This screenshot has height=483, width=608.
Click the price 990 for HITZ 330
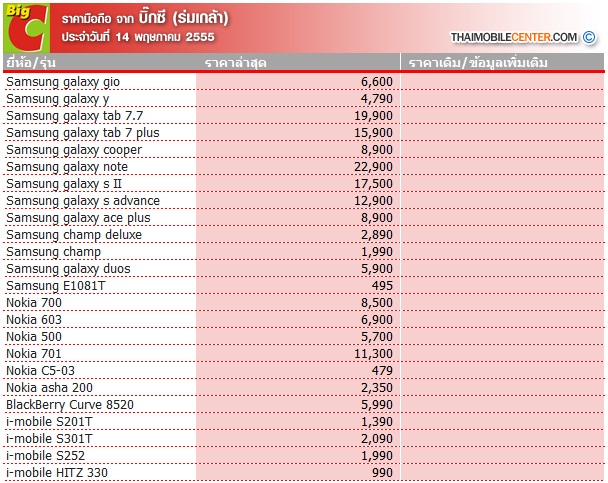pyautogui.click(x=382, y=473)
